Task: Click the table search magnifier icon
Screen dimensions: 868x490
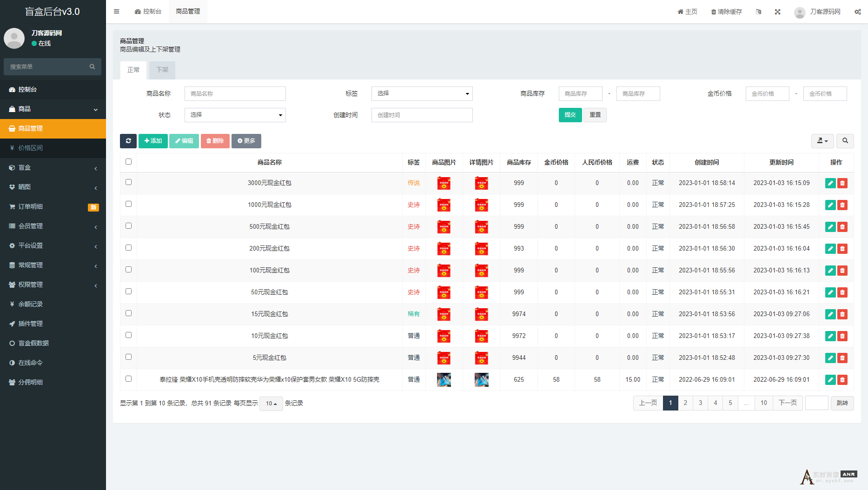Action: click(845, 140)
